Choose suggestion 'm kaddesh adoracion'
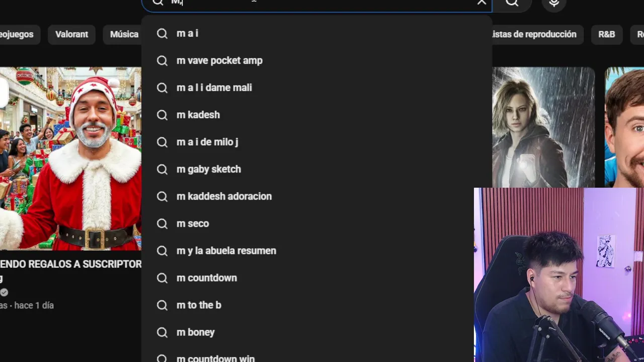 click(317, 196)
